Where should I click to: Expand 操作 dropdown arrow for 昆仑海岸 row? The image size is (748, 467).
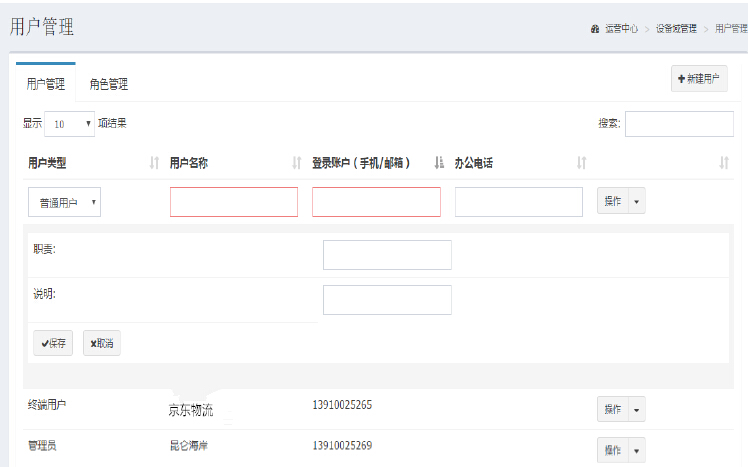point(637,450)
